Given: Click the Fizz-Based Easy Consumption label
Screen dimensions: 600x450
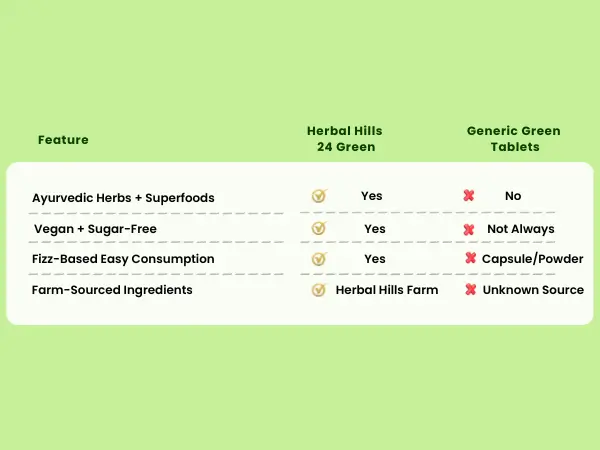Looking at the screenshot, I should click(x=123, y=259).
